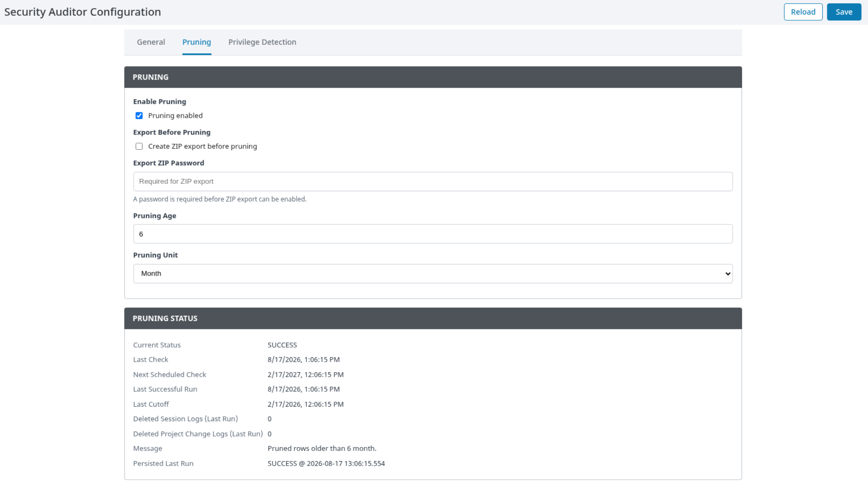This screenshot has height=483, width=868.
Task: Click the PRUNING STATUS section header
Action: coord(433,318)
